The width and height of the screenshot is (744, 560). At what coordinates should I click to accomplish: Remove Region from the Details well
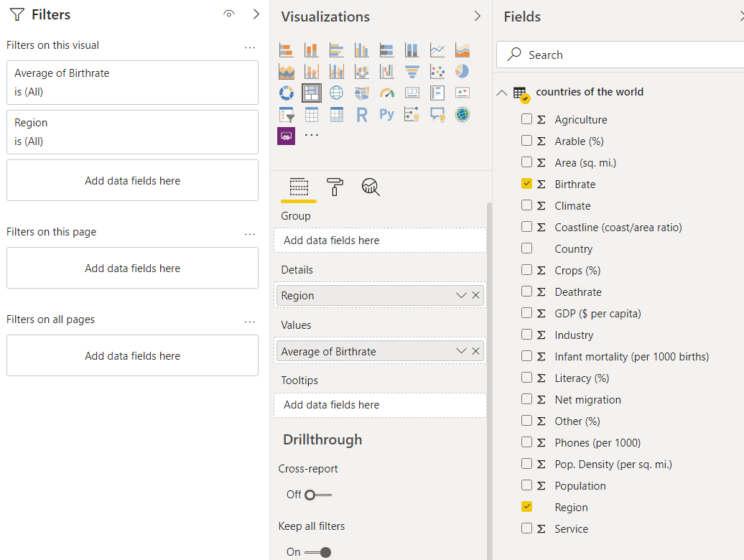[475, 295]
